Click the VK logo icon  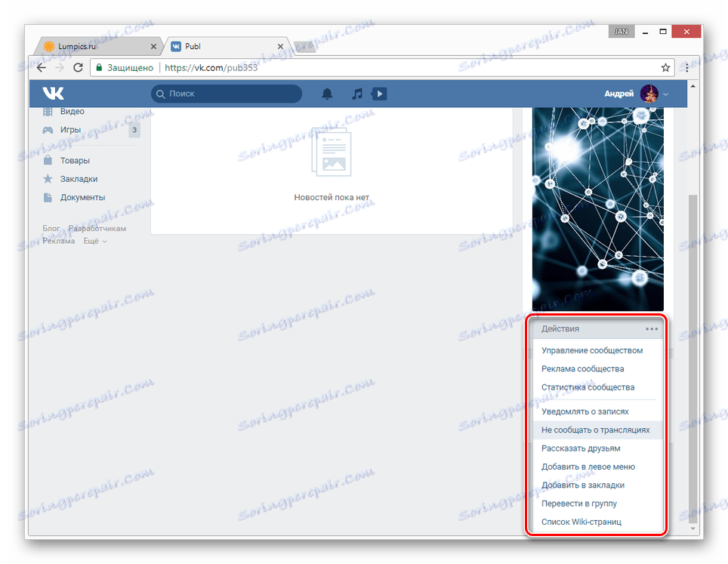click(x=54, y=94)
